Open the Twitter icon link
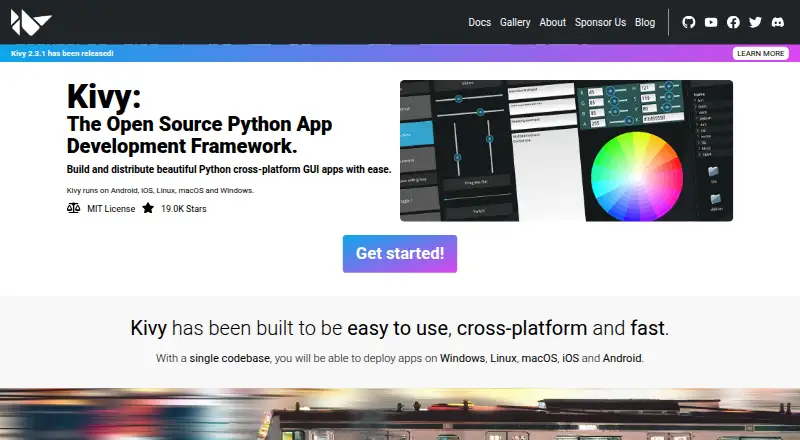The height and width of the screenshot is (440, 800). pos(755,22)
